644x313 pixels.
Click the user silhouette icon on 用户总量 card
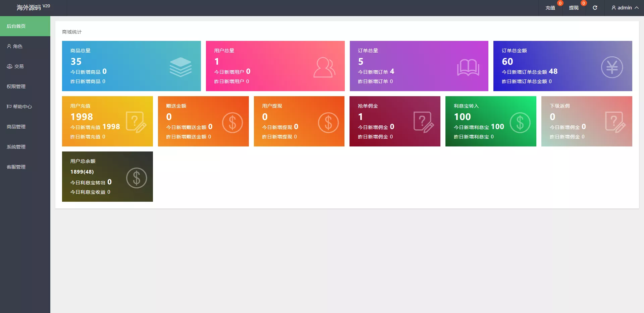pyautogui.click(x=324, y=67)
